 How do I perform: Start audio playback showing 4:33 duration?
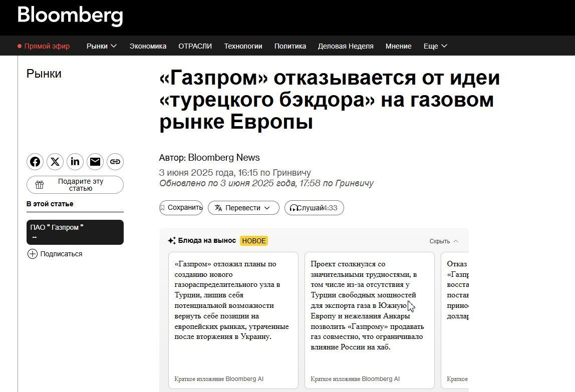314,208
